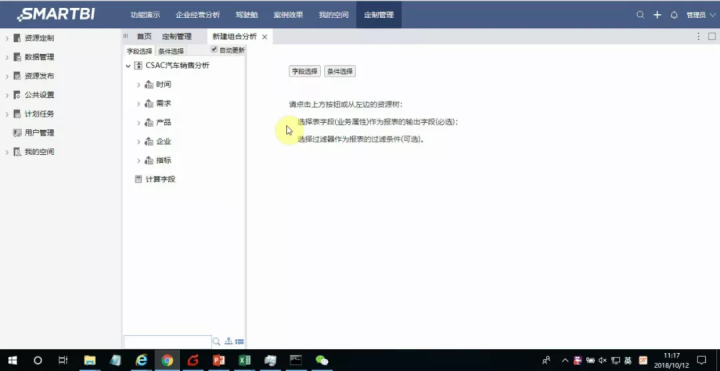Click the 需求 dimension icon
The image size is (720, 371).
pyautogui.click(x=149, y=104)
